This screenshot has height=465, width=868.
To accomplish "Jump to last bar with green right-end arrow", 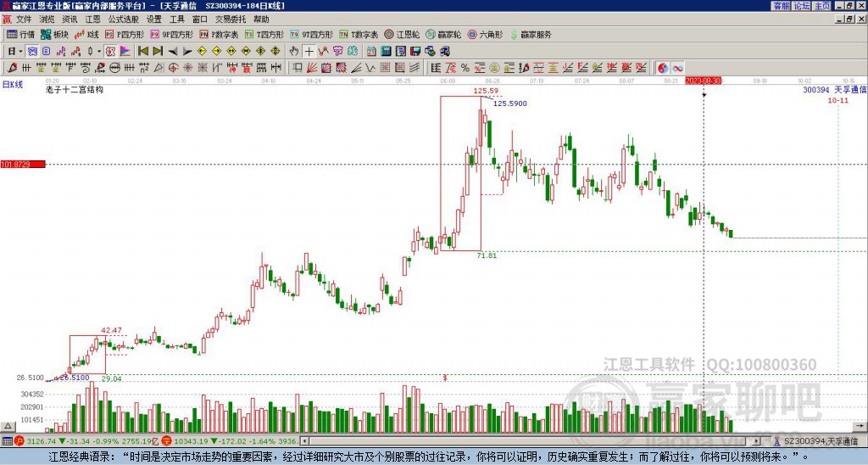I will (158, 52).
